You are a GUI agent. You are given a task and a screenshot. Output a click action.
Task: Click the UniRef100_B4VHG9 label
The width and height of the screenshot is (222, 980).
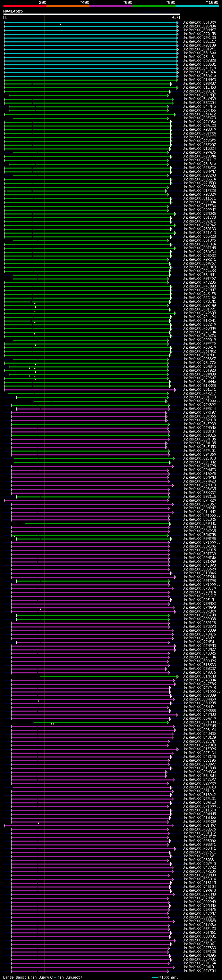coord(199,99)
